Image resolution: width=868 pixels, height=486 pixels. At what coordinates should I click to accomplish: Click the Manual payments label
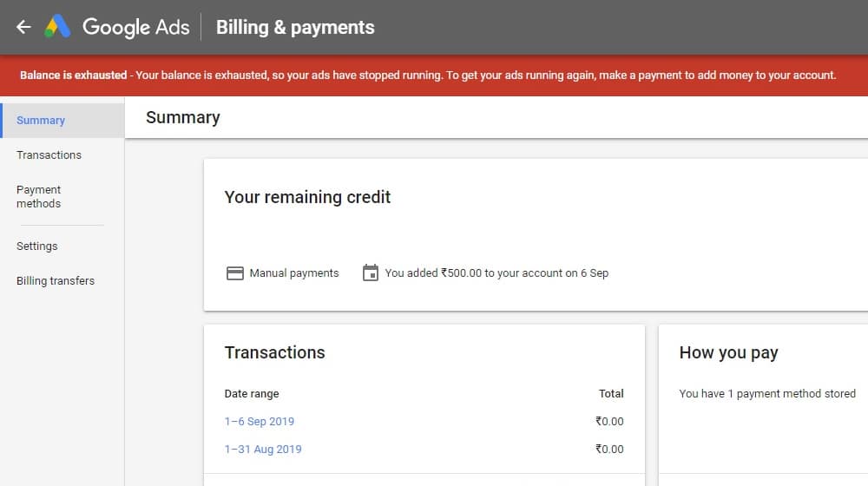pos(294,273)
